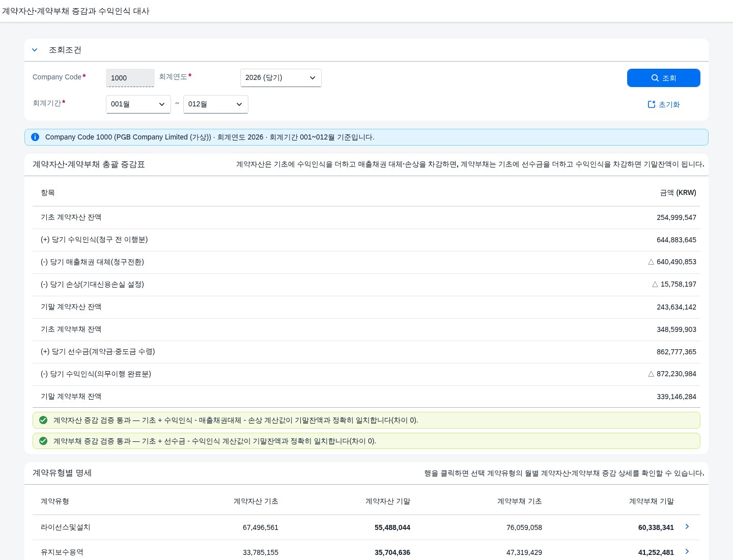Click the amount 348,599,903
Viewport: 733px width, 560px height.
pyautogui.click(x=676, y=329)
